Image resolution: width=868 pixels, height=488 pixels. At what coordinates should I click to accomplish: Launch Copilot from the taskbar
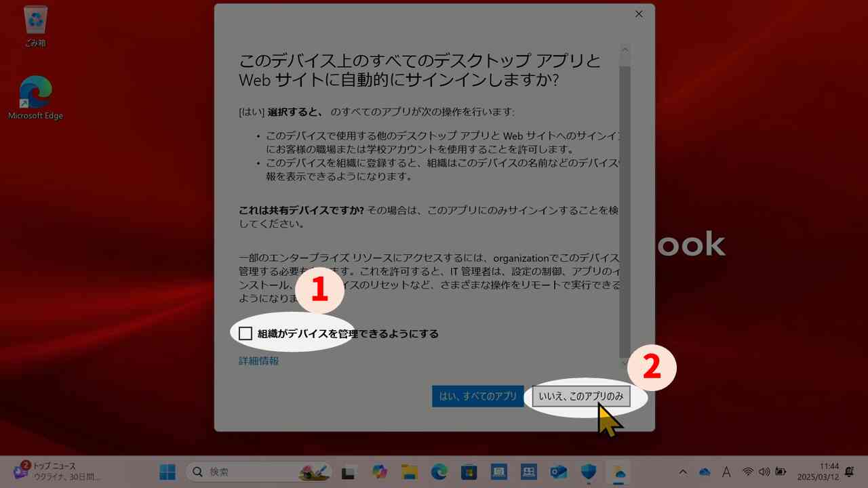pos(378,471)
